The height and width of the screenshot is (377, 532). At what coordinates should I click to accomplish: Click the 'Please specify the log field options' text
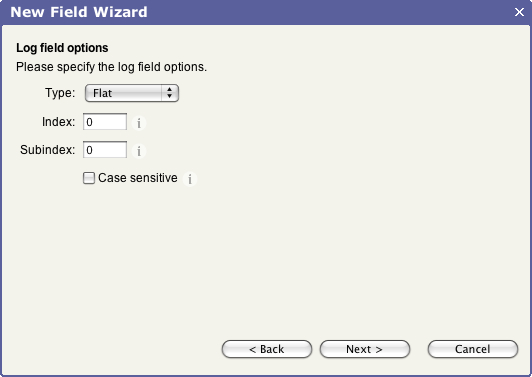point(111,67)
